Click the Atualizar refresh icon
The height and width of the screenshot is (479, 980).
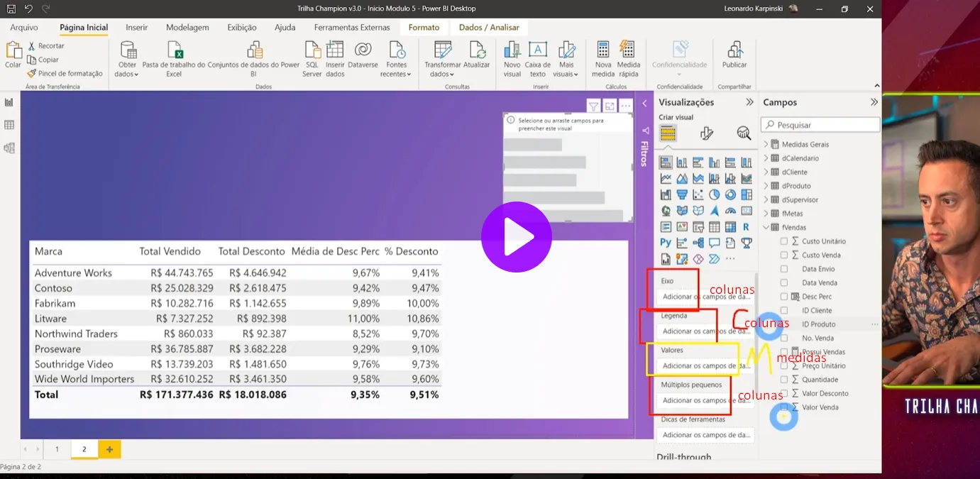click(476, 51)
